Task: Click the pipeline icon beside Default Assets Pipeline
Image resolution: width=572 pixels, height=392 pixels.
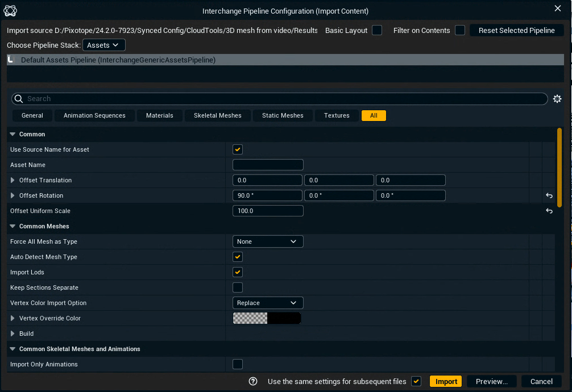Action: [x=11, y=60]
